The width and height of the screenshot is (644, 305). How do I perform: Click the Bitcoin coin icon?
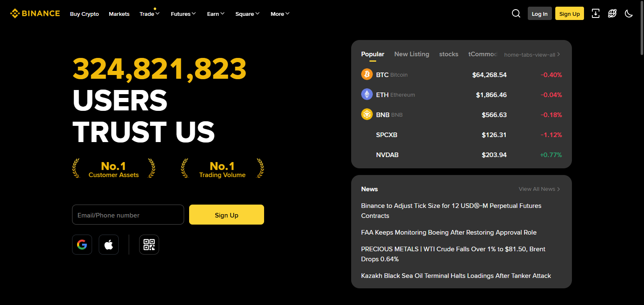(x=367, y=75)
